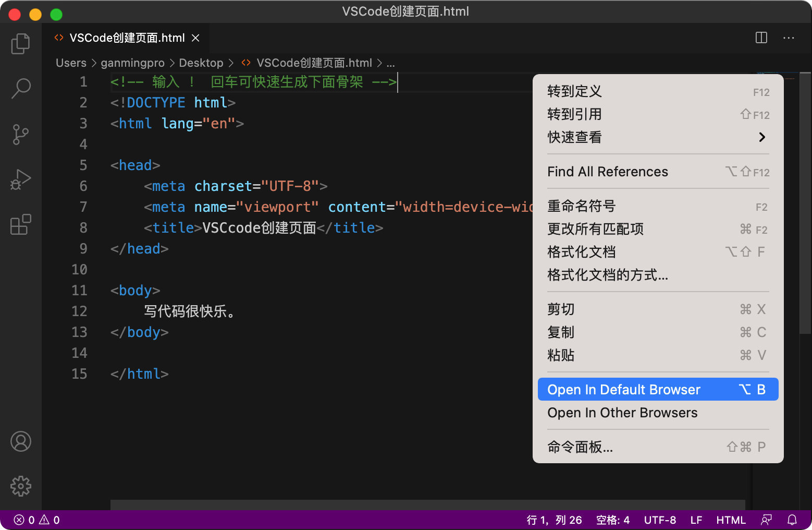Open the notifications bell in status bar
This screenshot has height=530, width=812.
[x=792, y=520]
